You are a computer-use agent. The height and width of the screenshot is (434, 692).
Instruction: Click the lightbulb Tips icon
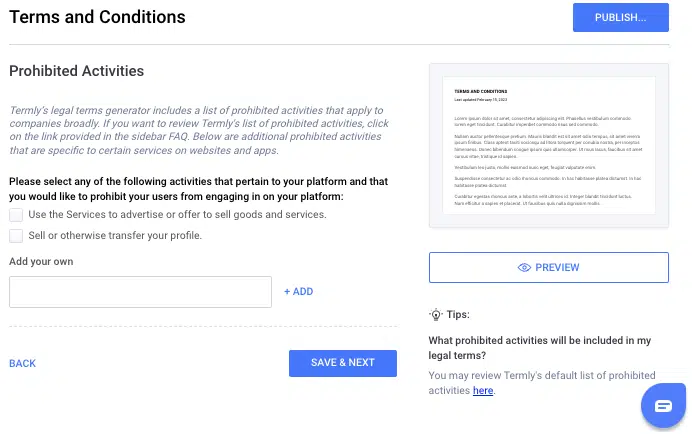(x=436, y=314)
